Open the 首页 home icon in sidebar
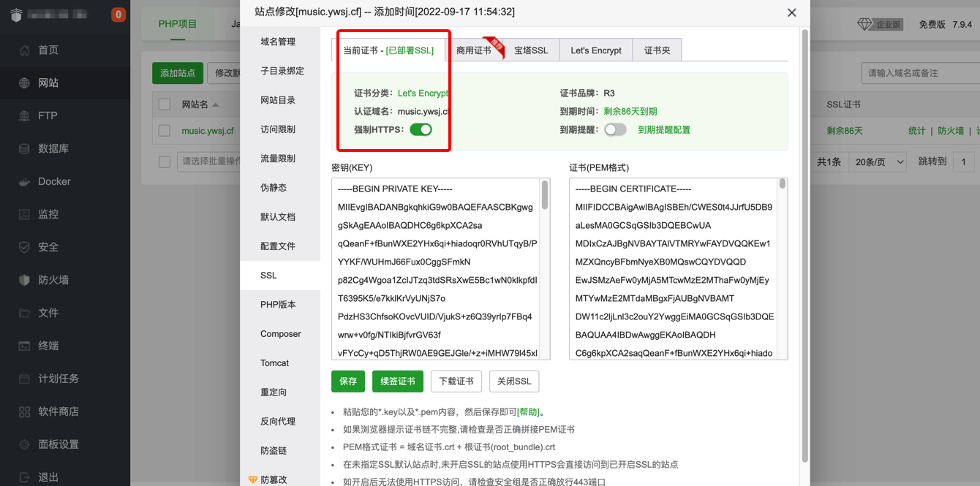This screenshot has height=486, width=980. coord(24,50)
